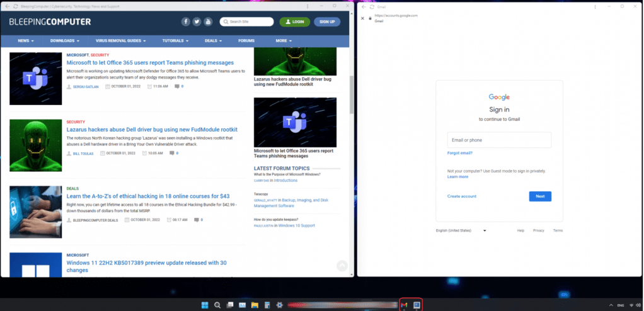Expand VIRUS REMOVAL GUIDES menu
644x311 pixels.
click(121, 41)
